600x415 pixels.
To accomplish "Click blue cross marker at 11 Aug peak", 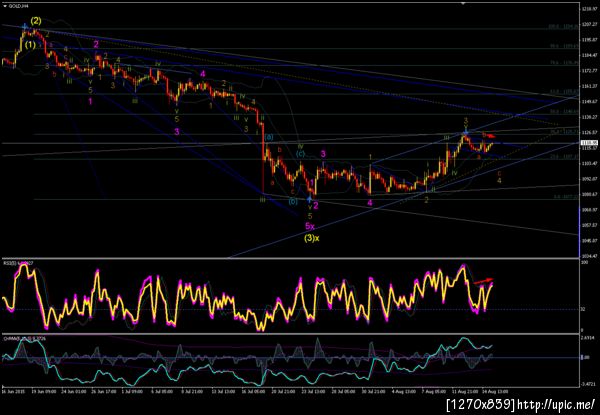I will 466,133.
